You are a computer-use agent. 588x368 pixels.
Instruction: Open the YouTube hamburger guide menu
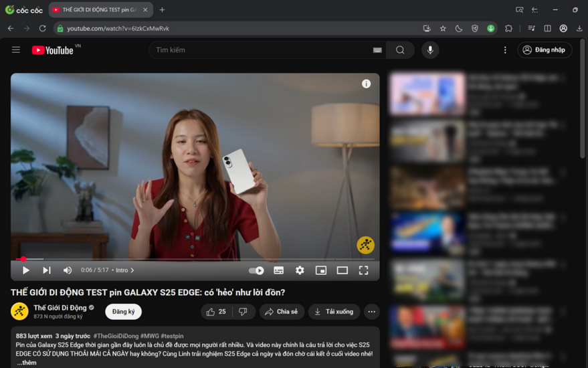[16, 50]
